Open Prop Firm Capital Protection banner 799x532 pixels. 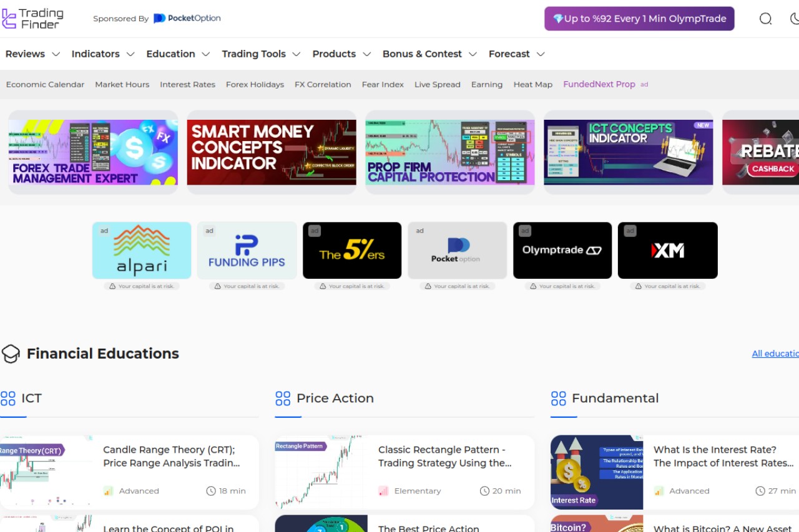[x=450, y=152]
